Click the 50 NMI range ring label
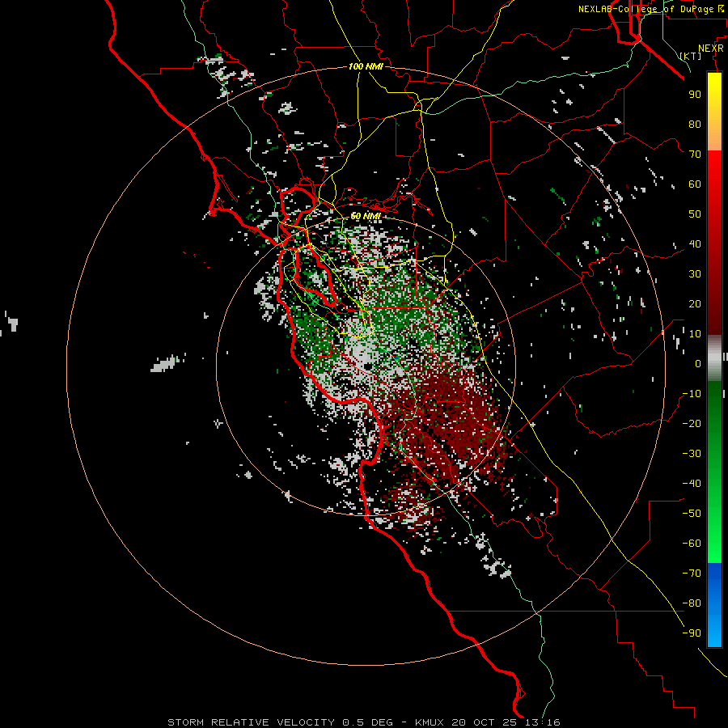 [x=366, y=216]
